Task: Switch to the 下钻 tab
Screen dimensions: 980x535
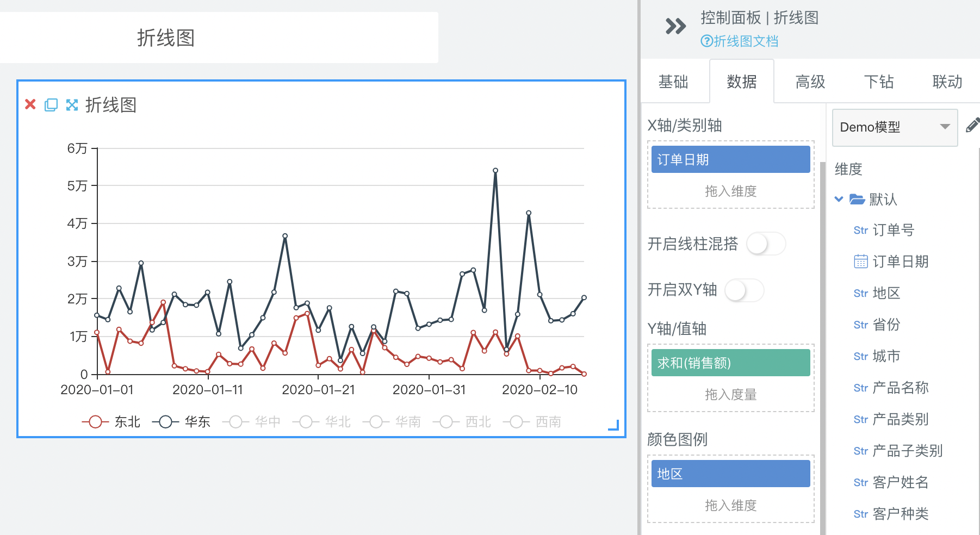Action: (879, 82)
